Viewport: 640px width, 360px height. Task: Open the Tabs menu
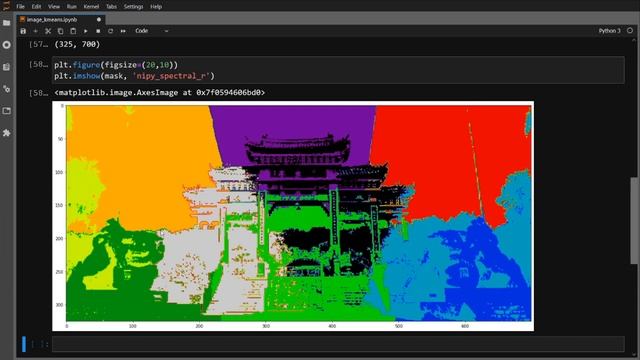pos(111,7)
